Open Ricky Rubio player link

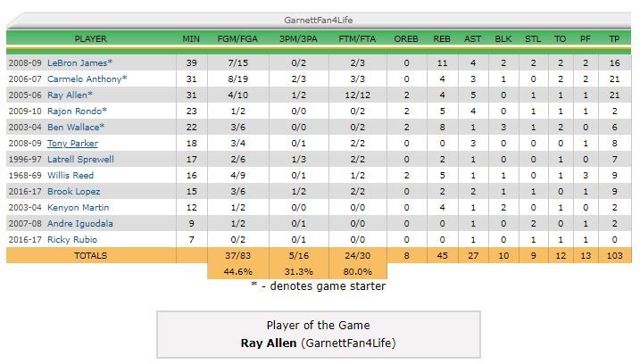(x=72, y=239)
